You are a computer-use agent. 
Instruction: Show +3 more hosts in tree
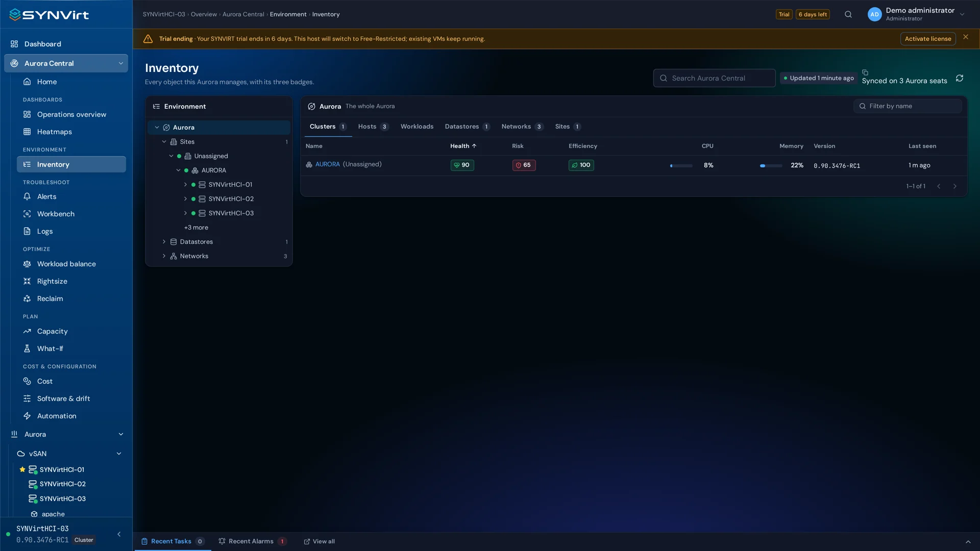pyautogui.click(x=196, y=228)
